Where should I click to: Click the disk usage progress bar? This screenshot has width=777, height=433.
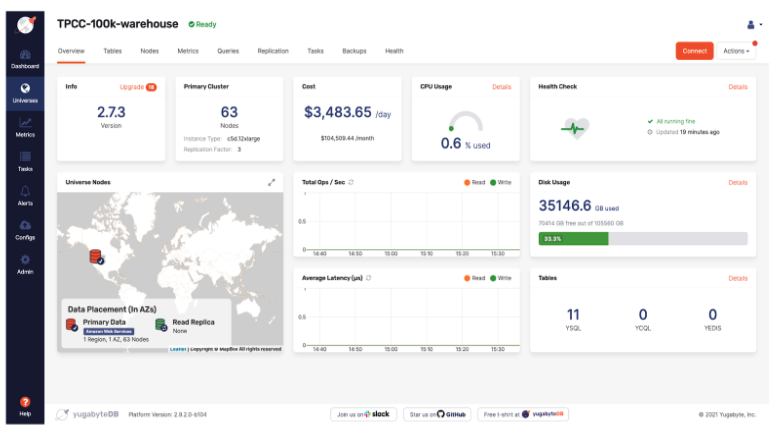tap(642, 239)
